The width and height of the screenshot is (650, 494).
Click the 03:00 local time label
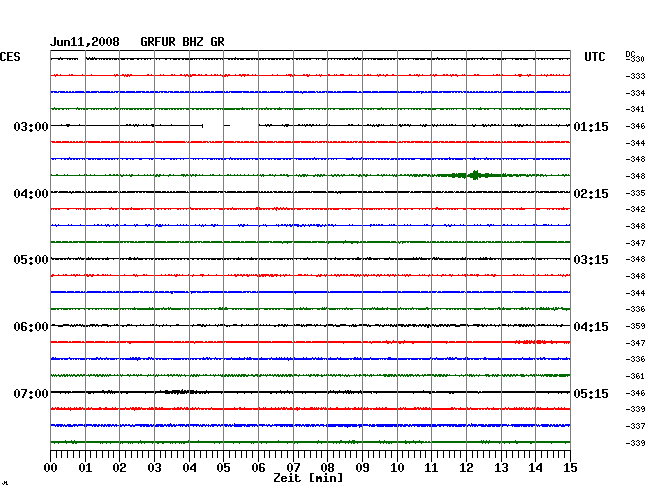point(31,126)
